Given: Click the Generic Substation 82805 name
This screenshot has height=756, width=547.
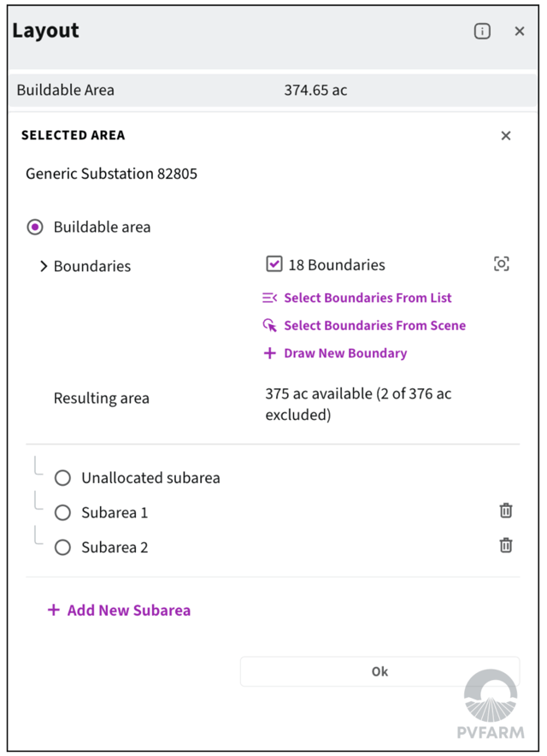Looking at the screenshot, I should click(x=112, y=174).
